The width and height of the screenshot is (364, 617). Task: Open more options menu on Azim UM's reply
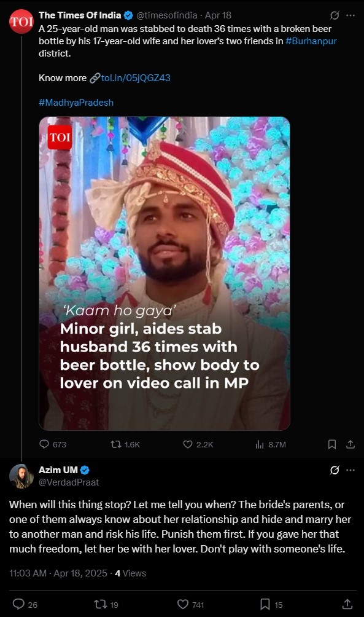[x=350, y=470]
